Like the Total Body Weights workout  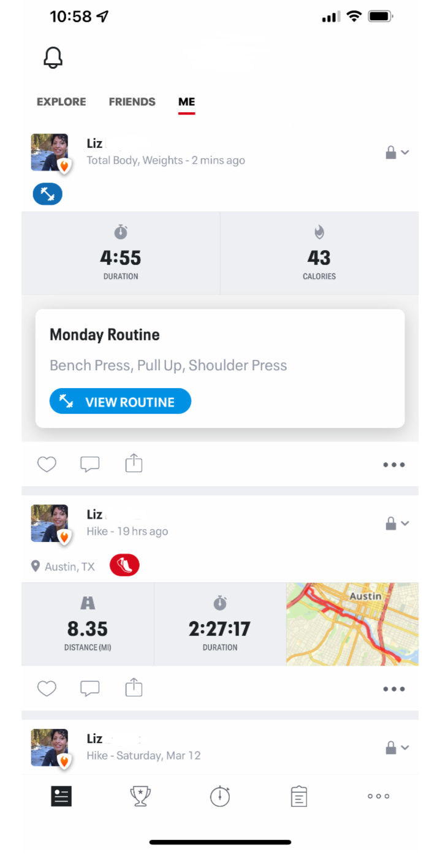click(x=47, y=465)
